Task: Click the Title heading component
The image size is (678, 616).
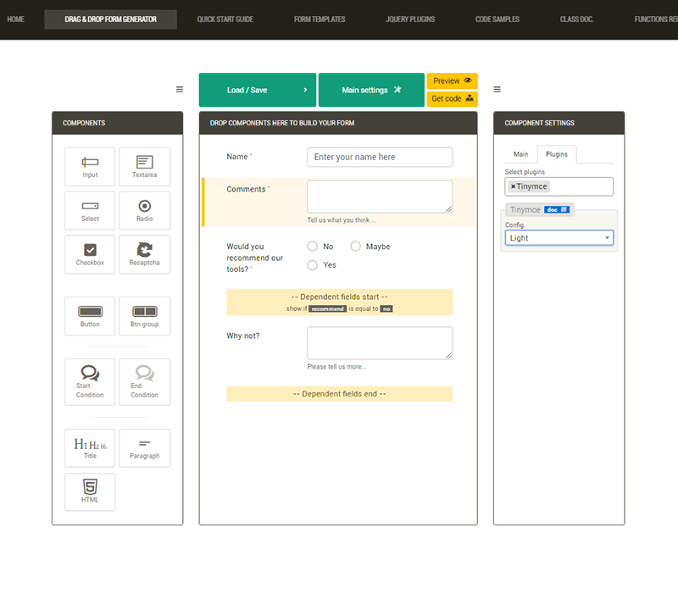Action: click(x=90, y=448)
